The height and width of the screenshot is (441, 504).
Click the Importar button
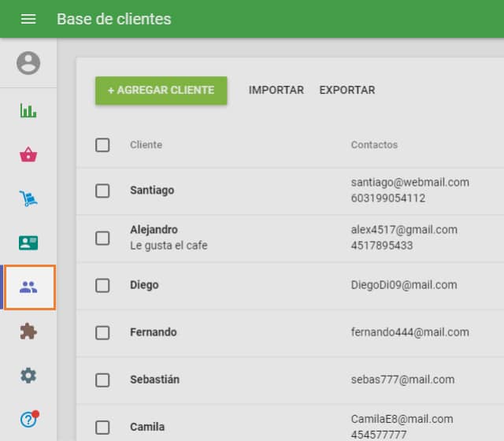click(276, 90)
